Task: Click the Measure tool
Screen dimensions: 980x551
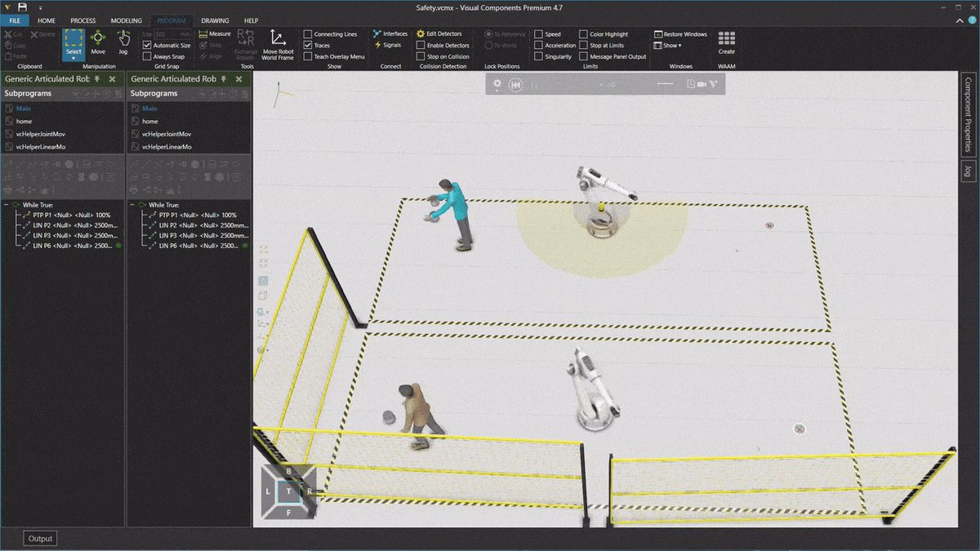Action: point(215,34)
